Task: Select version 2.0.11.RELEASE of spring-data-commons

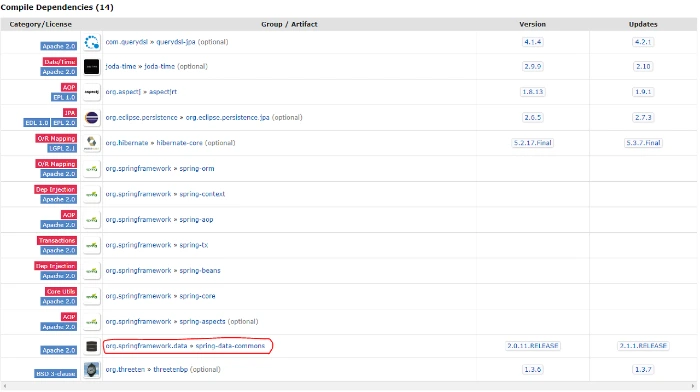Action: (x=533, y=346)
